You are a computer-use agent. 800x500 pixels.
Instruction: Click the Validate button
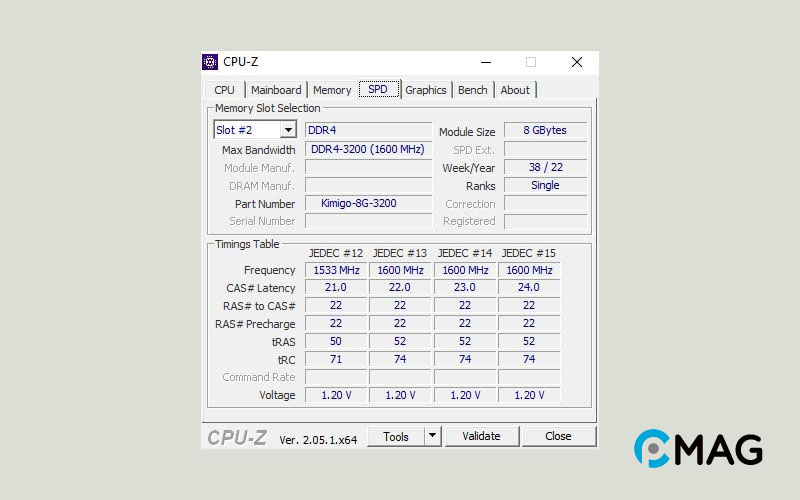[x=482, y=436]
